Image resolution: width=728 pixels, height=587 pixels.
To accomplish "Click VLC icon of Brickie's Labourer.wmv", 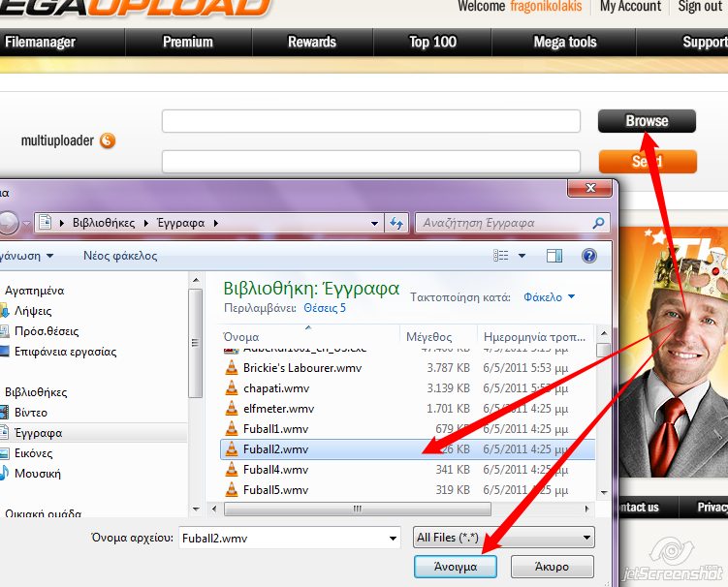I will (x=232, y=367).
